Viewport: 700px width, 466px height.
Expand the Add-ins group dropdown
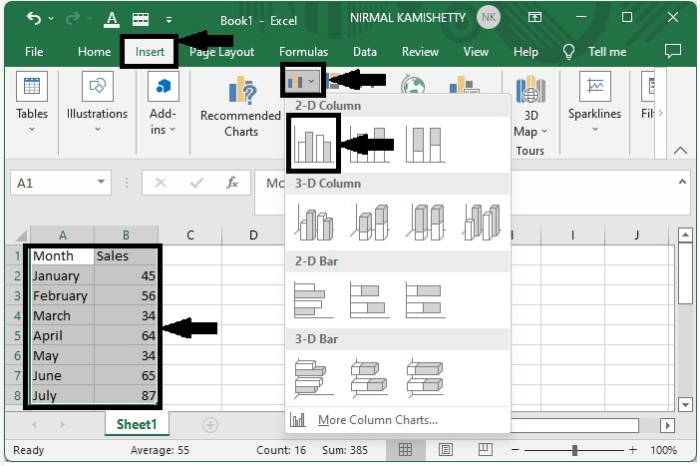click(172, 129)
